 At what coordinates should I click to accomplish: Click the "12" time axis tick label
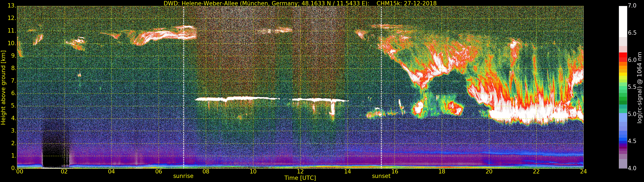(300, 172)
